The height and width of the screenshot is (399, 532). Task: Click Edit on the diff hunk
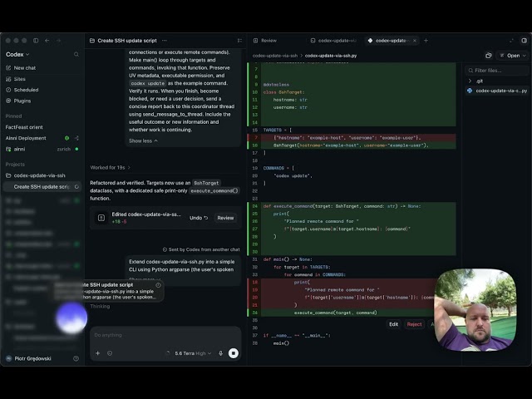pos(393,324)
